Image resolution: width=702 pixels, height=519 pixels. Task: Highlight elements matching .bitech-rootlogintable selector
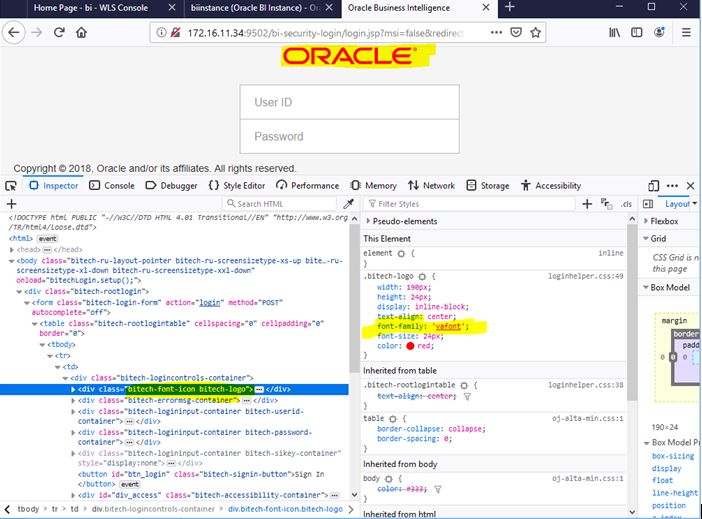coord(464,386)
